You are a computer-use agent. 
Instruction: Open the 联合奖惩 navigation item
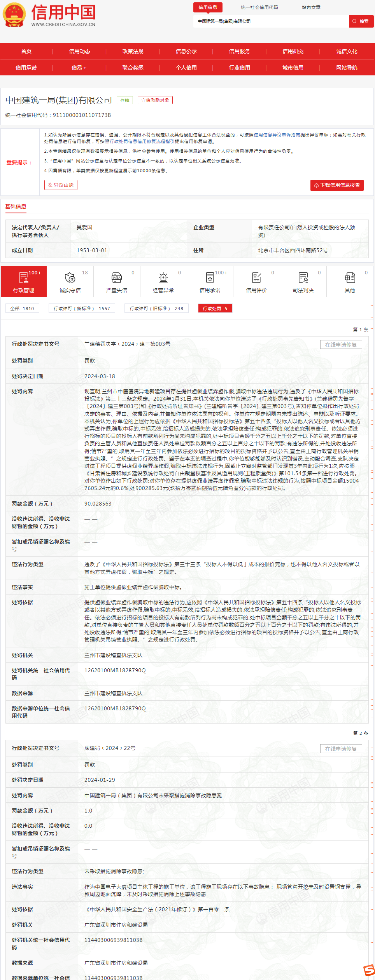[133, 68]
